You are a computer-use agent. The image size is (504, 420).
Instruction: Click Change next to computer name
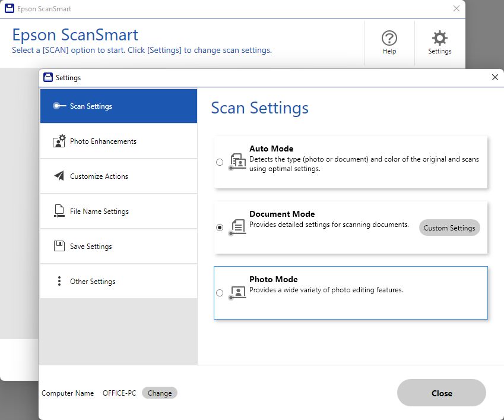160,393
